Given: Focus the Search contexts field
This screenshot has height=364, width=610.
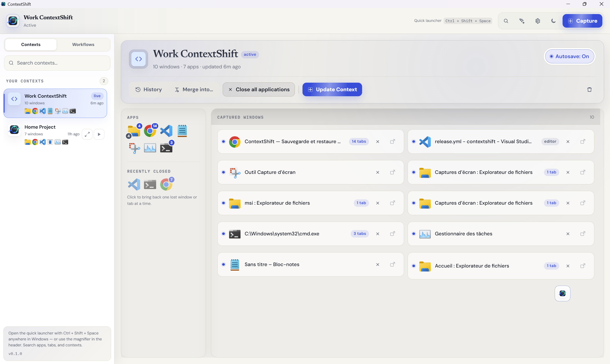Looking at the screenshot, I should point(57,63).
